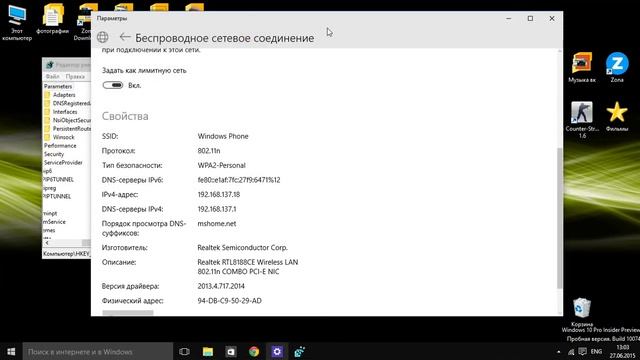The height and width of the screenshot is (360, 640).
Task: Open the network icon in system tray
Action: 571,352
